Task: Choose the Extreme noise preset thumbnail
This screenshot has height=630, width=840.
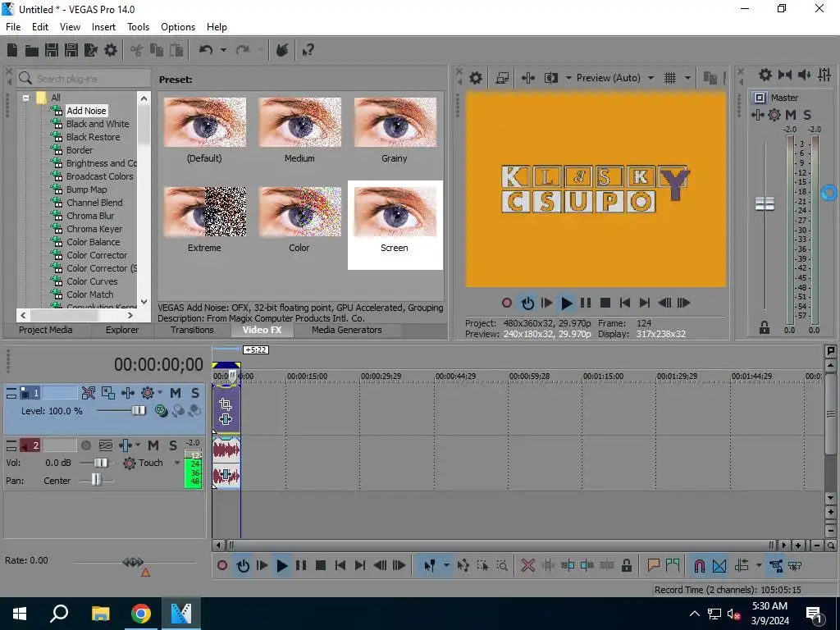Action: pyautogui.click(x=204, y=212)
